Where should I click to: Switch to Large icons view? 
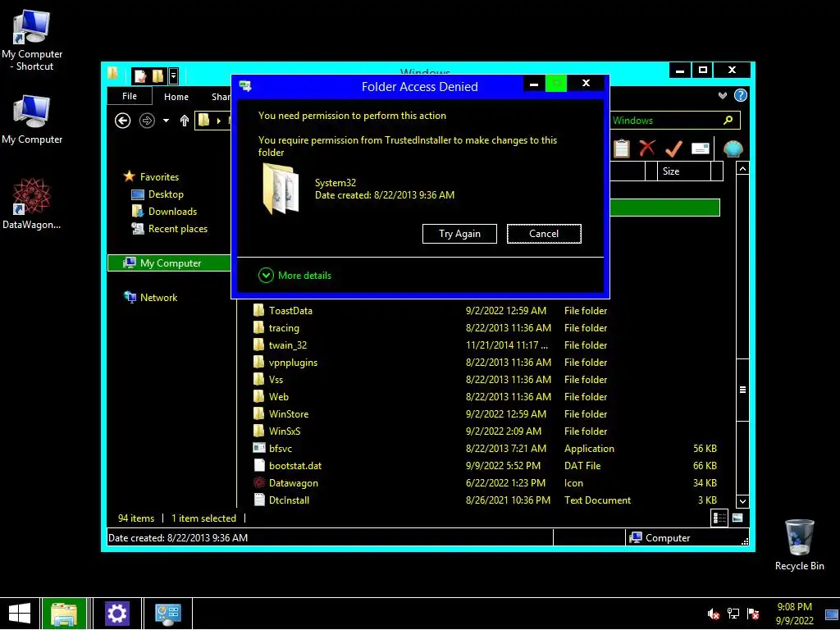coord(737,518)
